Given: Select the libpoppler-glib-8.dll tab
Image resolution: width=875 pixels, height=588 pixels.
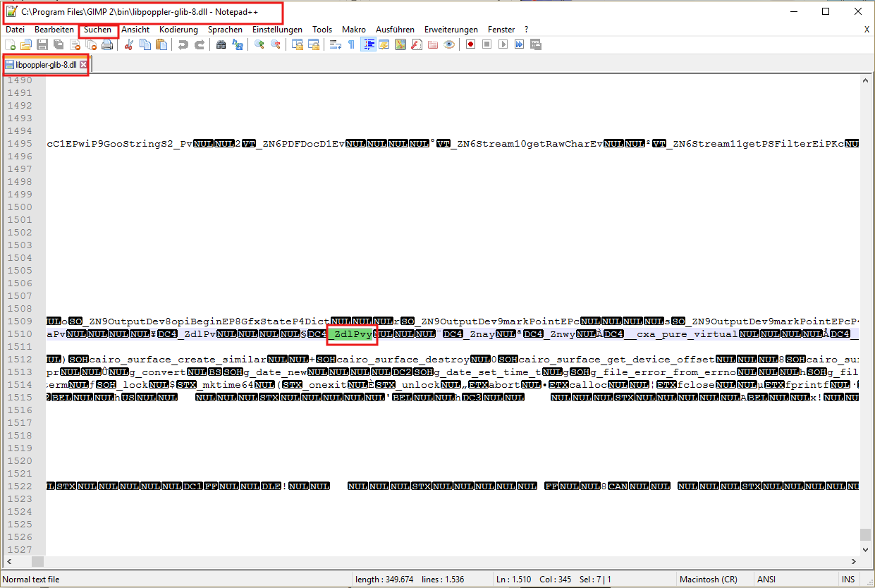Looking at the screenshot, I should (x=45, y=64).
